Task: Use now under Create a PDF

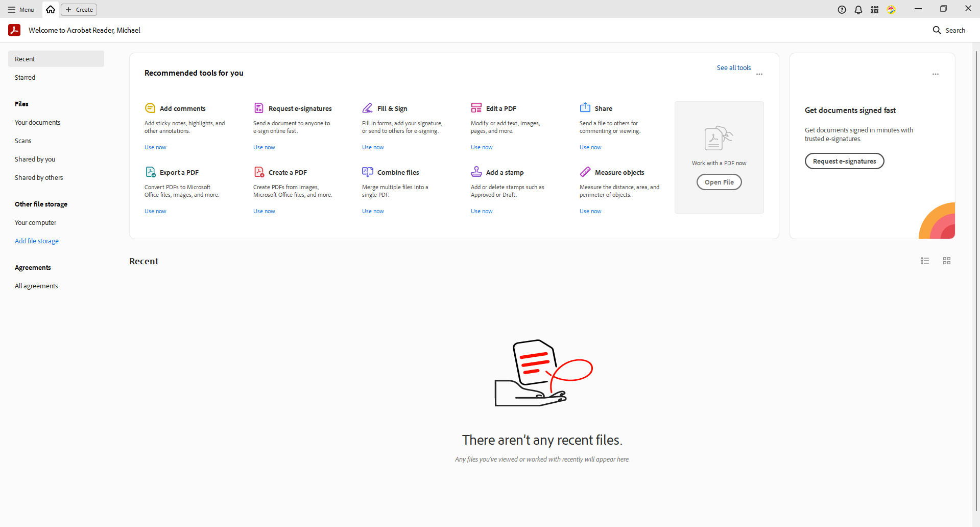Action: 264,211
